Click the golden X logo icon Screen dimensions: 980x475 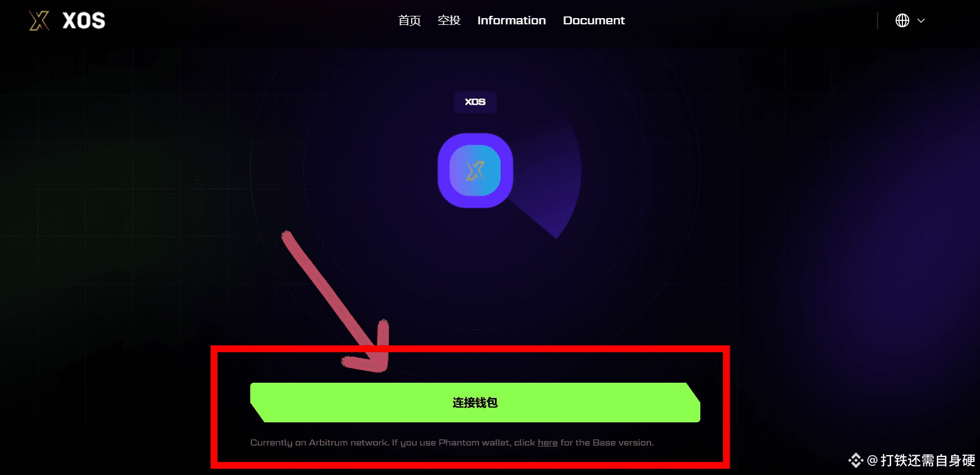click(39, 21)
